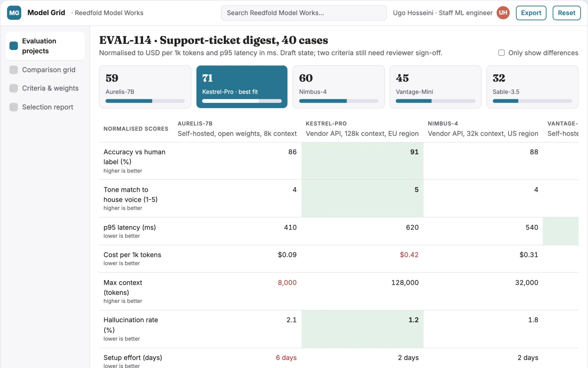Select the Aurelis-7B score card
Viewport: 588px width, 368px height.
145,87
